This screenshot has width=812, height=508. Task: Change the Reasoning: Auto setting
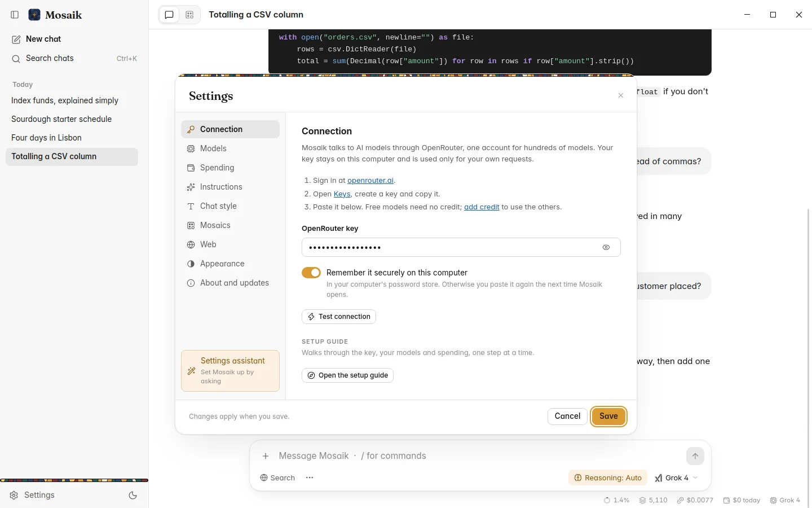click(608, 478)
